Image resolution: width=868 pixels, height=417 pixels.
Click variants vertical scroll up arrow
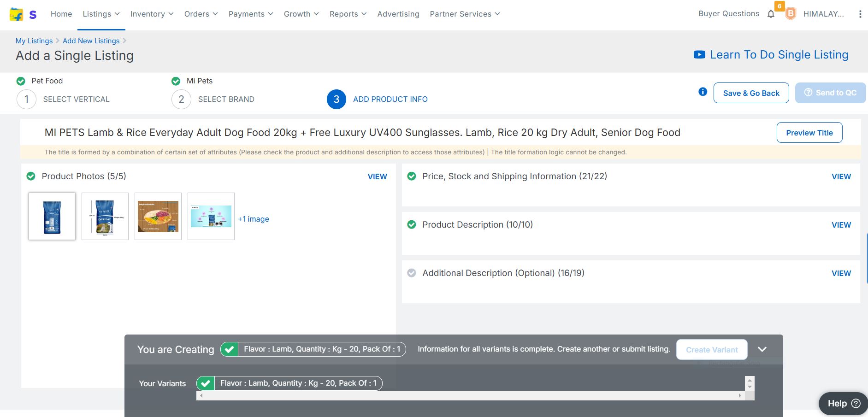tap(750, 381)
